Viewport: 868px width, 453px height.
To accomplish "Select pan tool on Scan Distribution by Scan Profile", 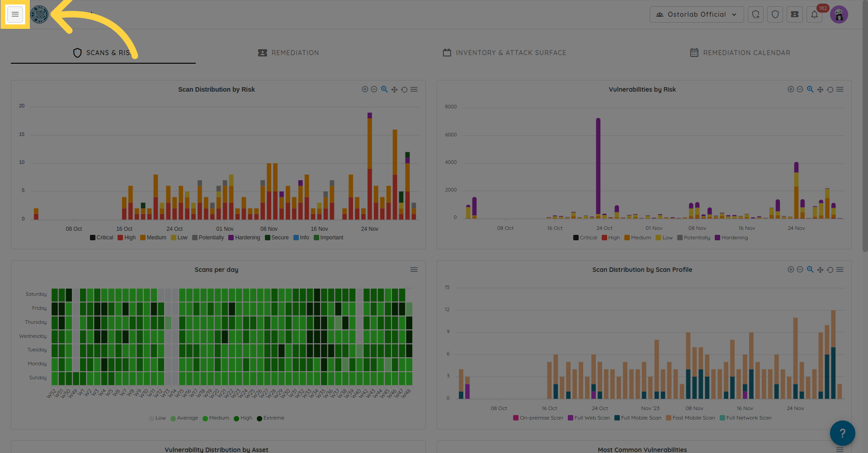I will 820,270.
